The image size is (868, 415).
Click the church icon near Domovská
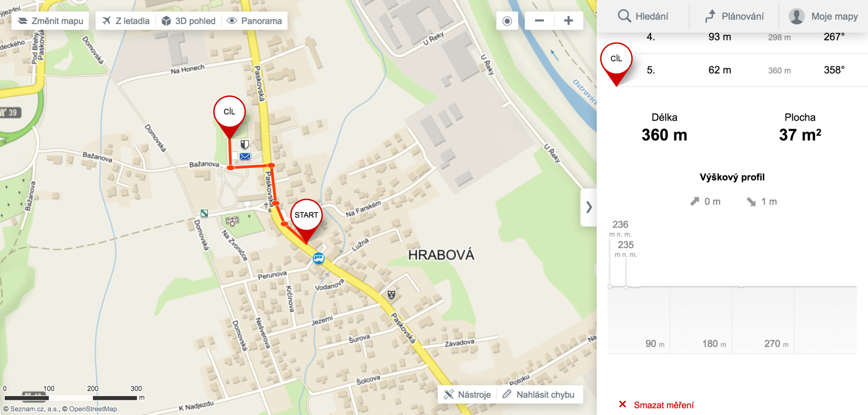point(232,222)
